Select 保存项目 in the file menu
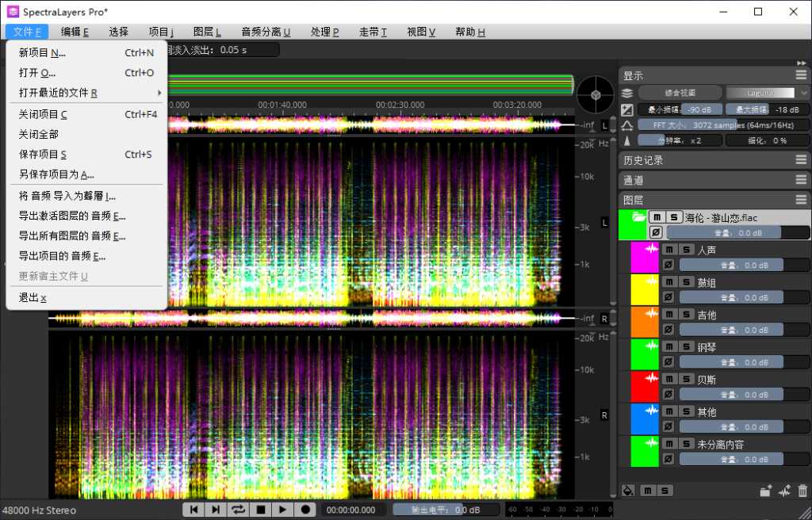This screenshot has height=520, width=812. pyautogui.click(x=87, y=155)
